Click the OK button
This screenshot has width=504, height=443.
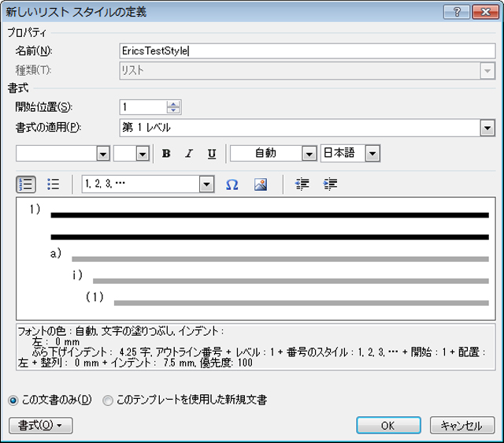[x=388, y=426]
